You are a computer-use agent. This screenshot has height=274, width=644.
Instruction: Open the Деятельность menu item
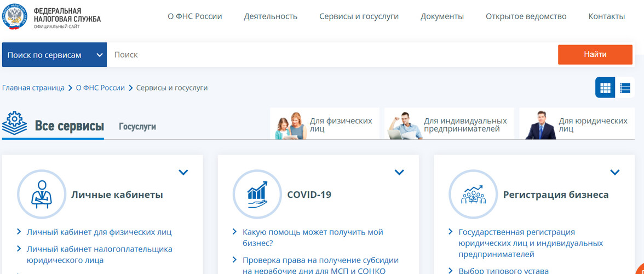[271, 16]
